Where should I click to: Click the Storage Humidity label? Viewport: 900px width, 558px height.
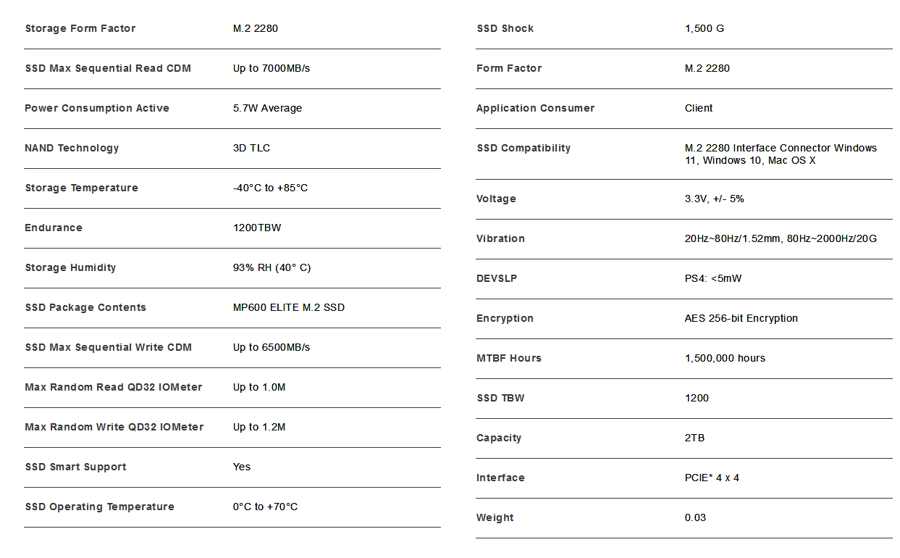tap(71, 268)
